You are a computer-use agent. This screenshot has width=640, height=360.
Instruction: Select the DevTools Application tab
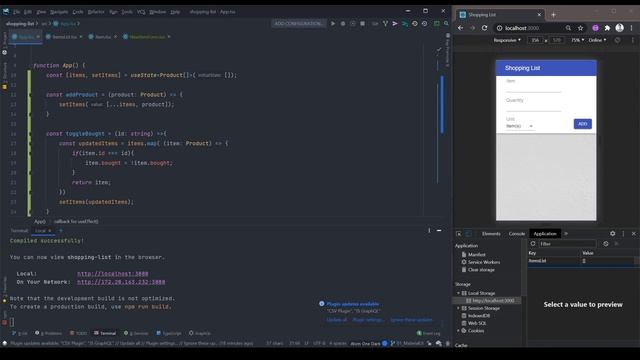(545, 233)
